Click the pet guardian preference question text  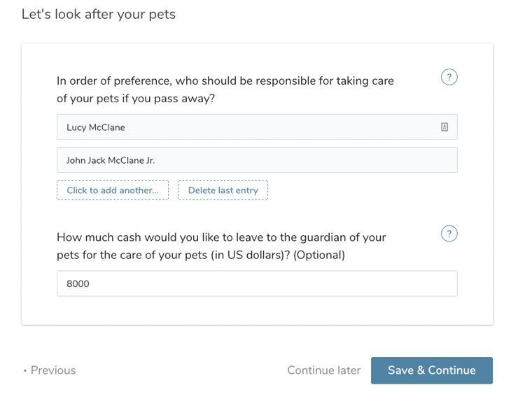coord(225,81)
